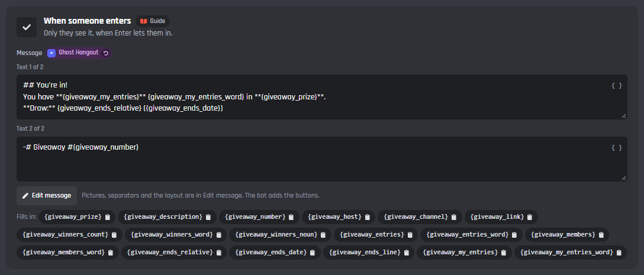Copy the {giveaway_entries_word} variable
644x275 pixels.
click(471, 234)
